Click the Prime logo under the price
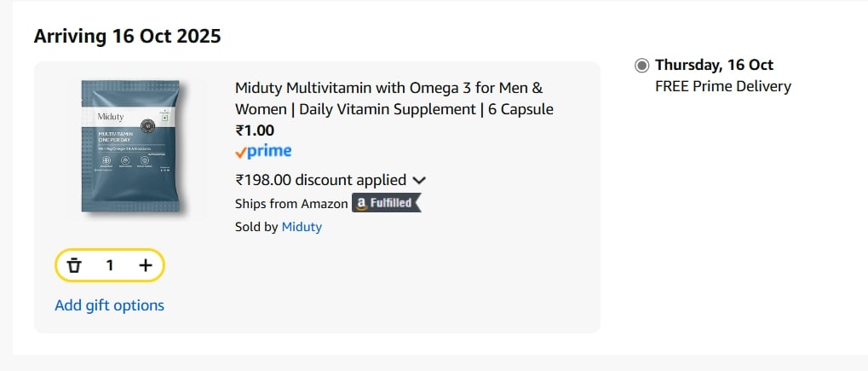868x371 pixels. (263, 152)
